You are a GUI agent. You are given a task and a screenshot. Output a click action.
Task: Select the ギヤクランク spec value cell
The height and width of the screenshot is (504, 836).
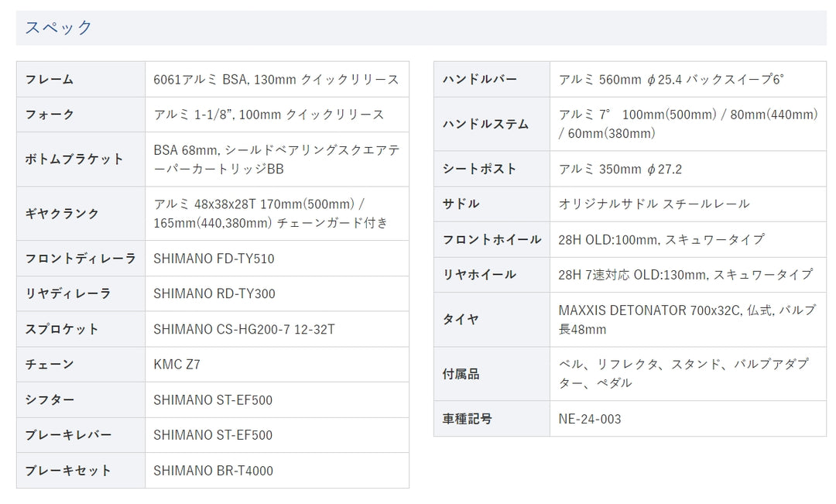click(x=276, y=213)
